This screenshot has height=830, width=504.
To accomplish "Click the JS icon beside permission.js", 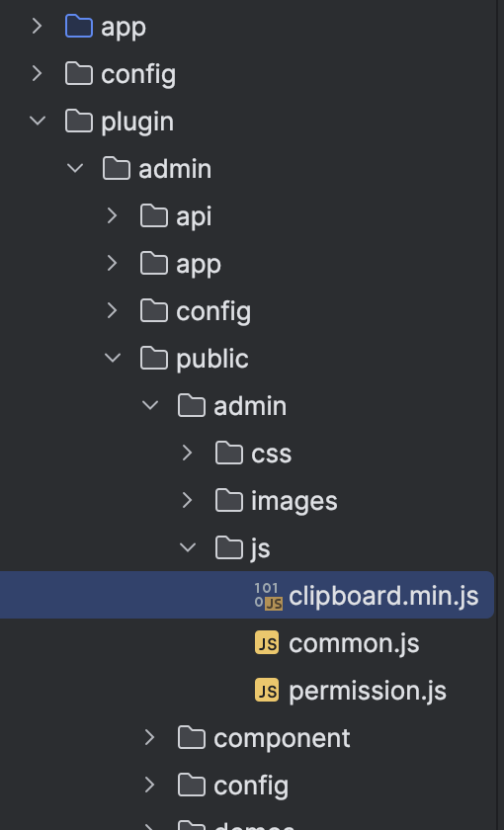I will pyautogui.click(x=267, y=691).
